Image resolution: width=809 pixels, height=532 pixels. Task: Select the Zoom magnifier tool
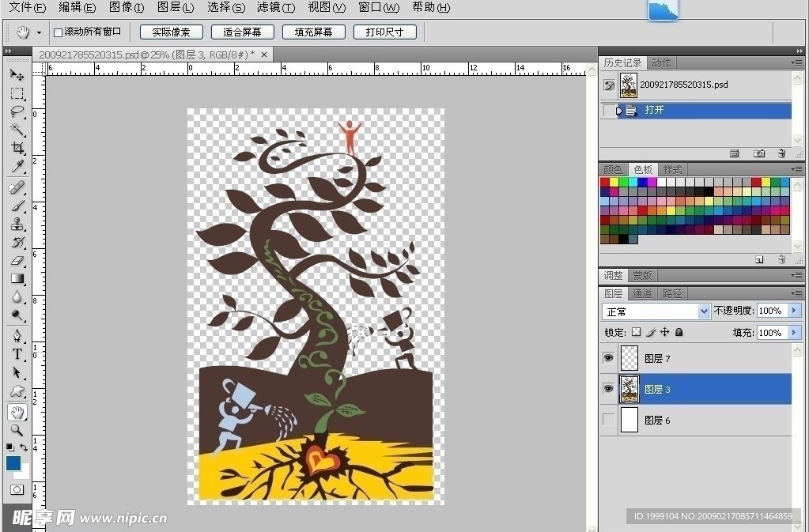17,430
